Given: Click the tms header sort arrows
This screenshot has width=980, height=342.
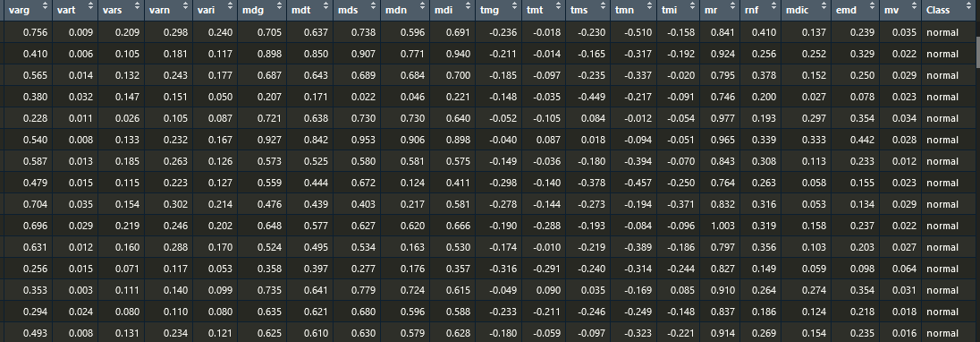Looking at the screenshot, I should pyautogui.click(x=604, y=5).
